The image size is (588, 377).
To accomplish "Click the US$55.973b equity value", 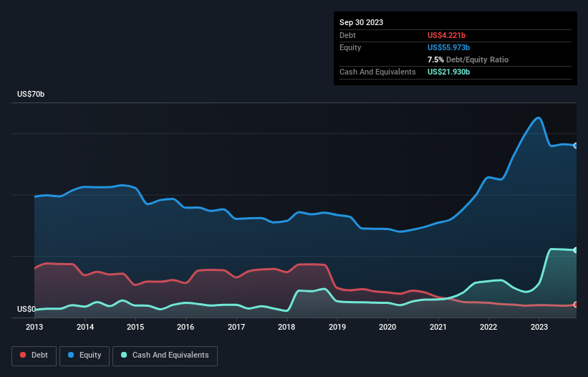I will coord(448,47).
